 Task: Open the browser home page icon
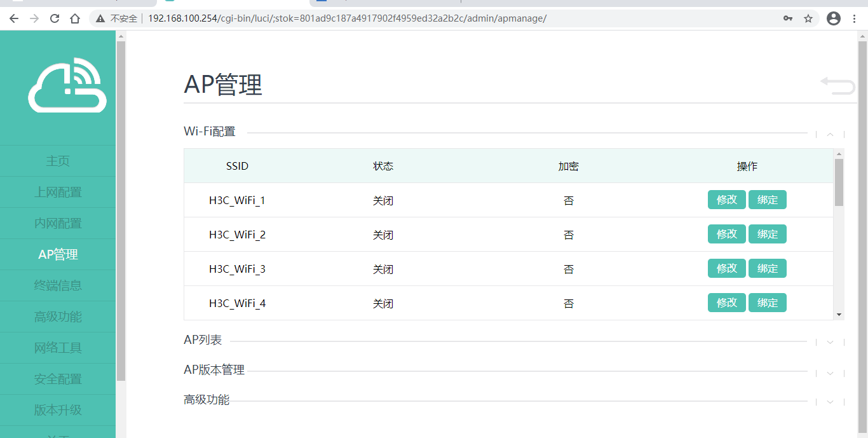pyautogui.click(x=75, y=18)
